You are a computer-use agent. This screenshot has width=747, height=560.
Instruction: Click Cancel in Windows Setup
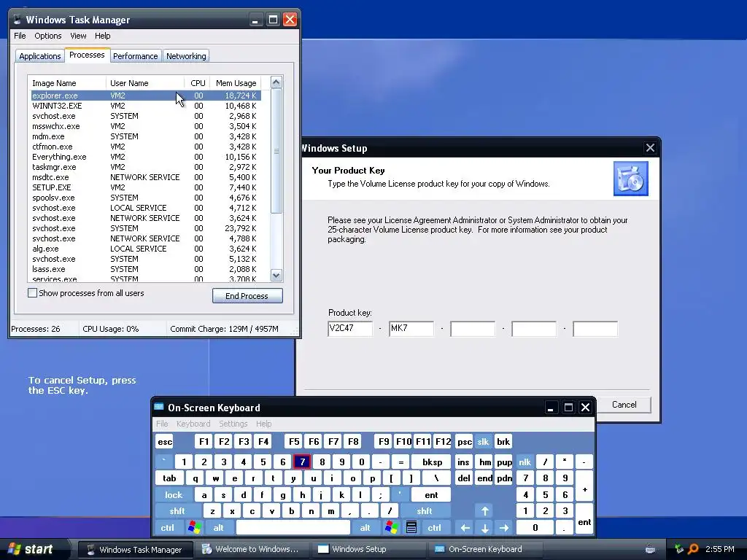[x=624, y=404]
